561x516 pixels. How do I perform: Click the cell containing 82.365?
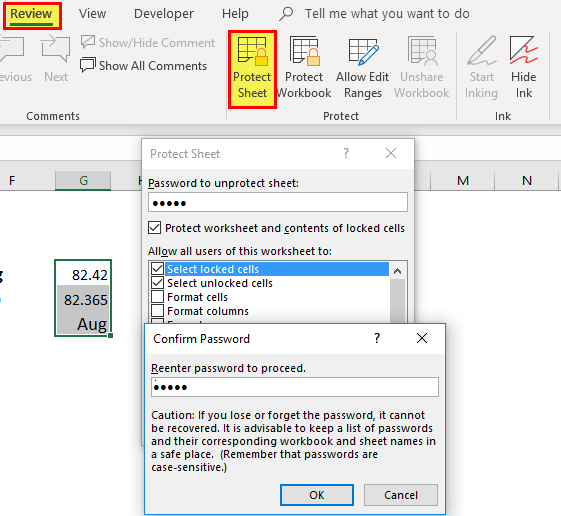click(83, 299)
